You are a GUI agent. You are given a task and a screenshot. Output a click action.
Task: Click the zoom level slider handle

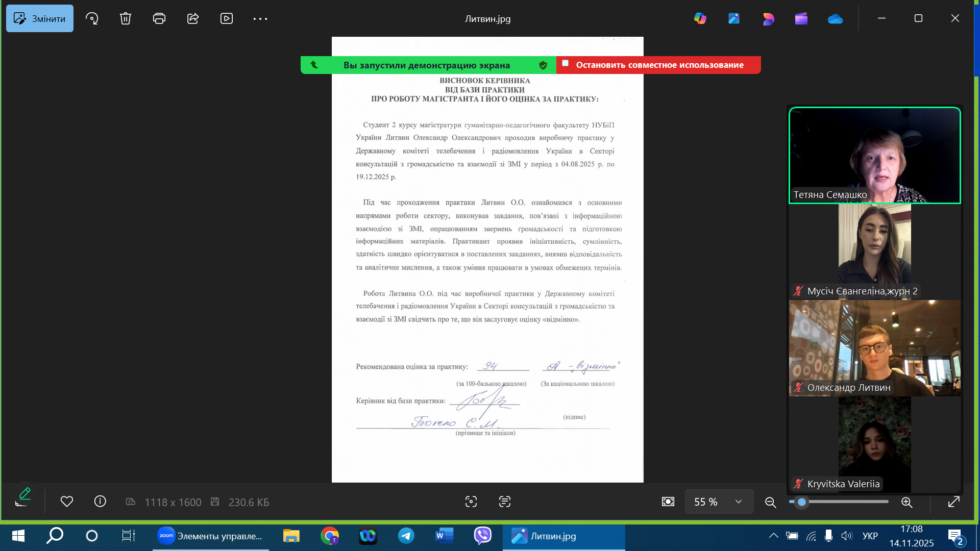pyautogui.click(x=802, y=502)
